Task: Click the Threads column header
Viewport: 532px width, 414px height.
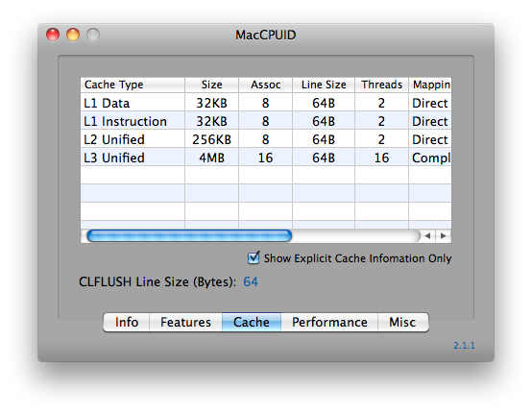Action: pyautogui.click(x=381, y=85)
